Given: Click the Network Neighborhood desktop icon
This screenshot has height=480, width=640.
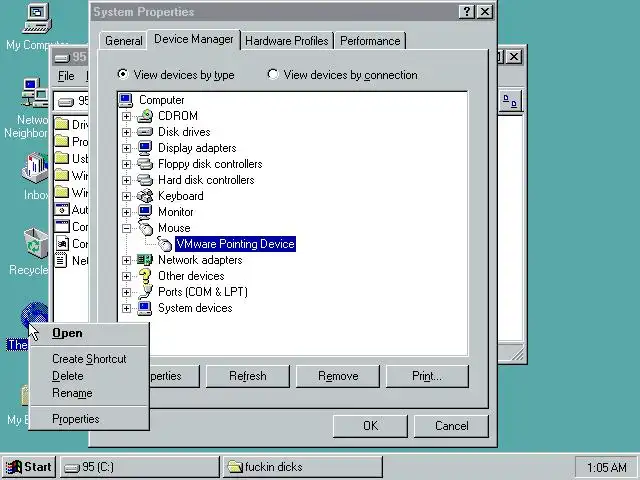Looking at the screenshot, I should pyautogui.click(x=35, y=93).
